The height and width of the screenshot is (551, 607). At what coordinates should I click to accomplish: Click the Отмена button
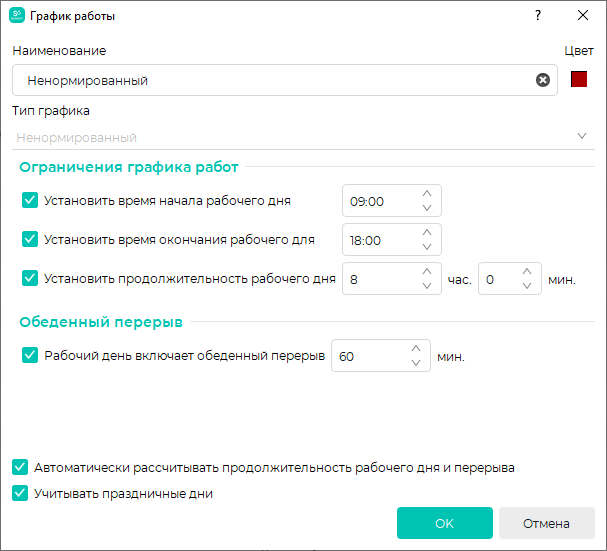coord(547,523)
